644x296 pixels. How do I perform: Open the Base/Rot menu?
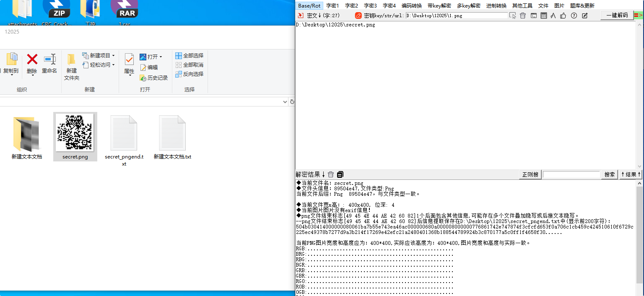309,5
